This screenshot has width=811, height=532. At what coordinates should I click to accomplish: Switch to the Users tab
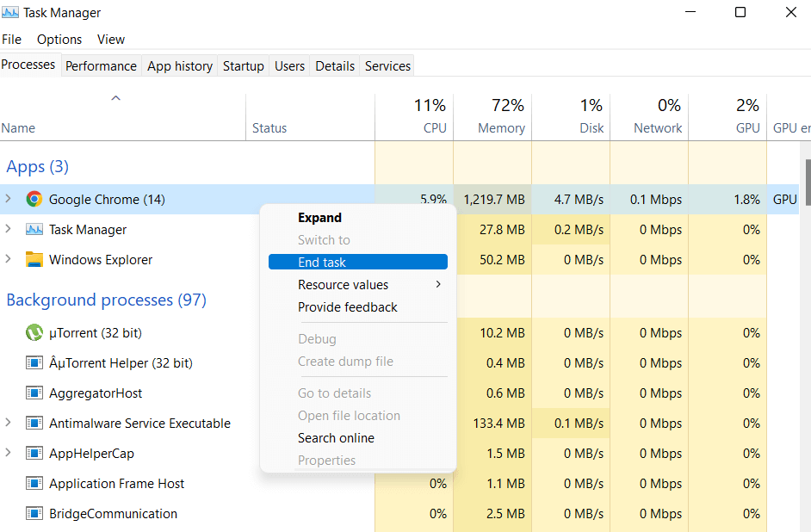[x=289, y=65]
